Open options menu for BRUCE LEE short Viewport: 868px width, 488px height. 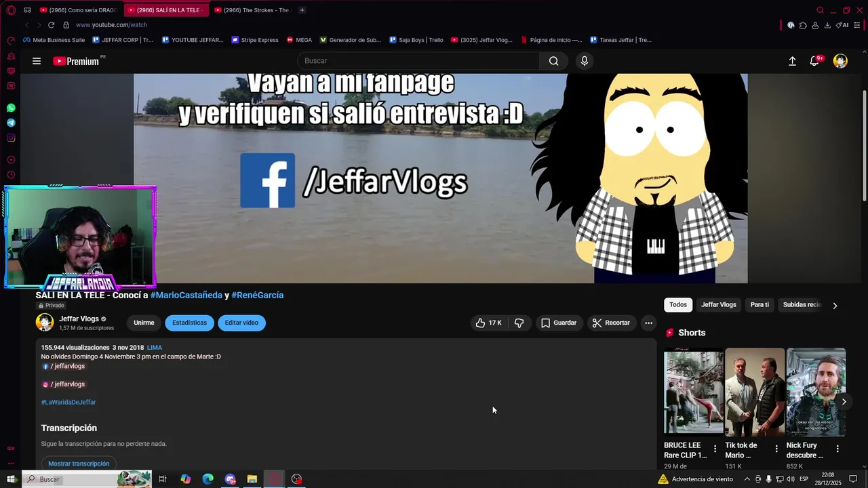click(715, 449)
